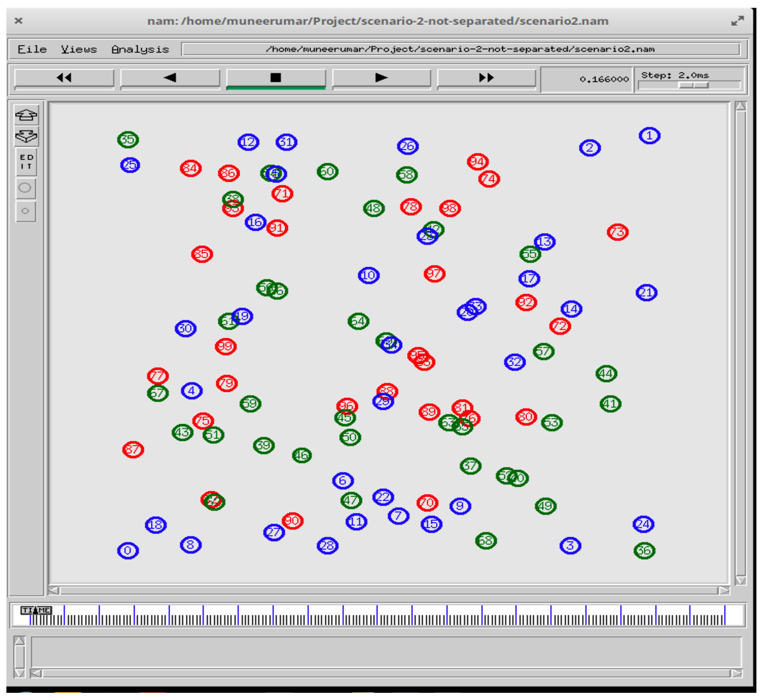Click the TIME marker on timeline

click(x=36, y=610)
